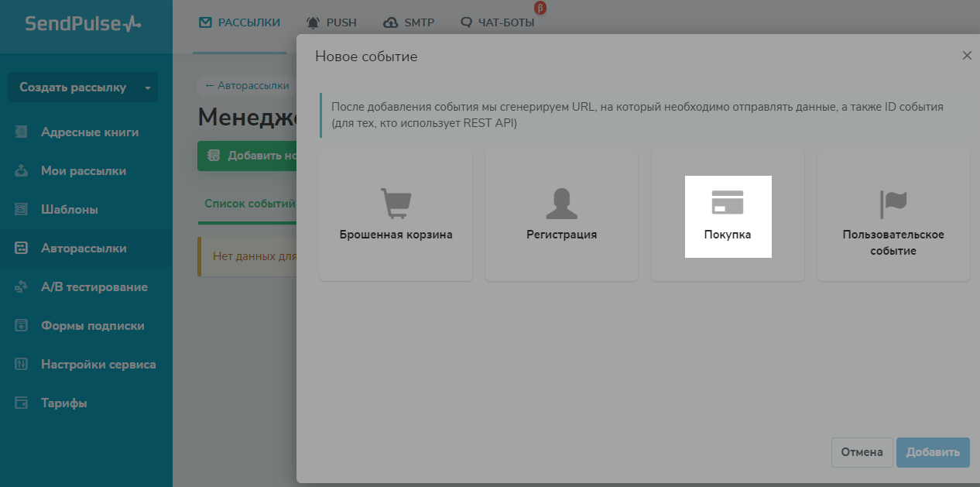This screenshot has height=487, width=980.
Task: Select the Покупка credit card icon
Action: pos(728,202)
